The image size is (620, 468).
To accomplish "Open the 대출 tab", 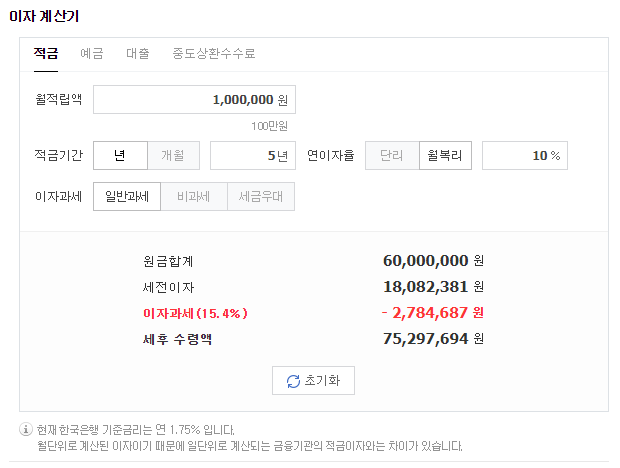I will [138, 53].
